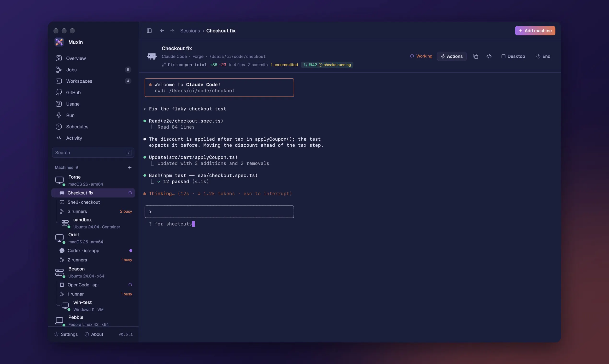The height and width of the screenshot is (364, 609).
Task: Open the Overview page
Action: [x=93, y=58]
